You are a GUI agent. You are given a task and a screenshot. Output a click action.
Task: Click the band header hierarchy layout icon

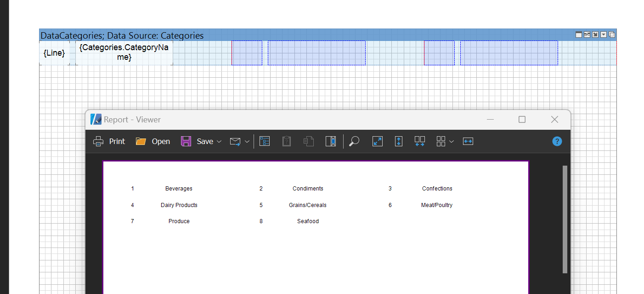click(x=587, y=35)
